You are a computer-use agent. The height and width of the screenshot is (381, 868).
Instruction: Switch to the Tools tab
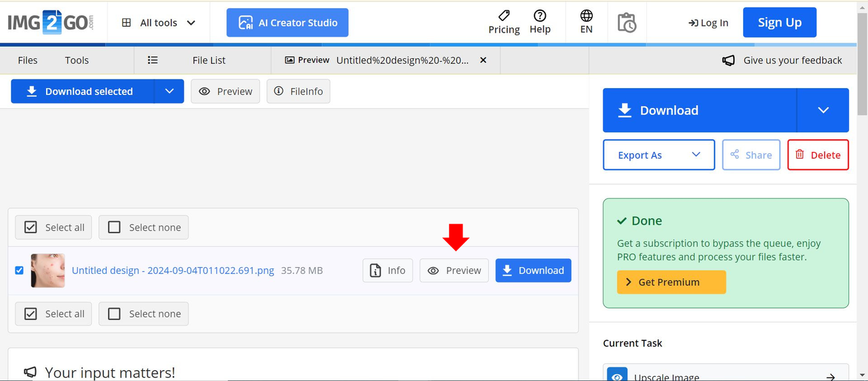coord(77,60)
